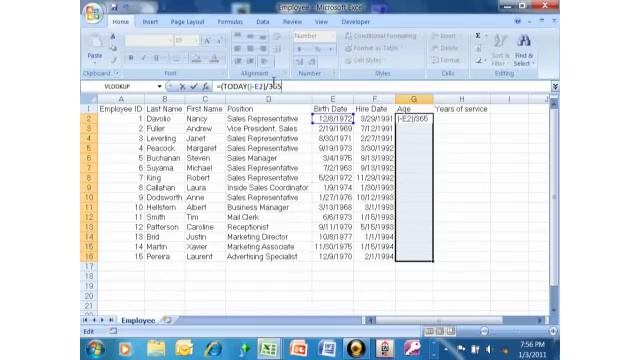Open Excel Help question mark
640x360 pixels.
[518, 21]
